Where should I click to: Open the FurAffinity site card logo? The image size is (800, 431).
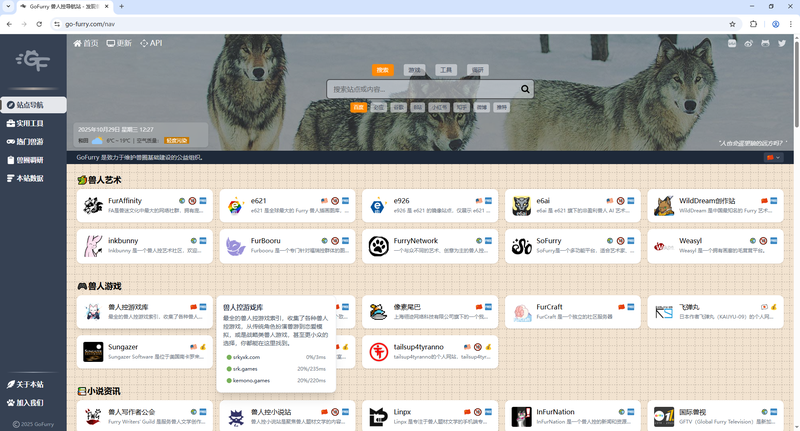(x=93, y=206)
